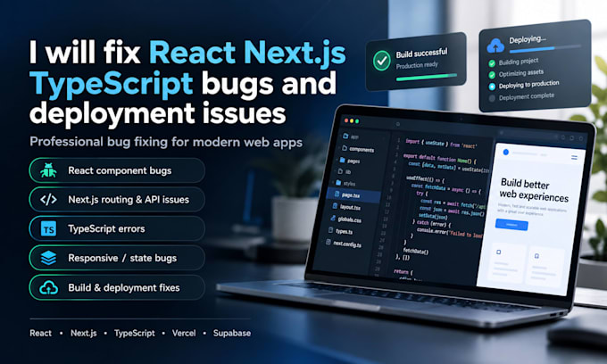Open globals.css in the file tree

(345, 219)
